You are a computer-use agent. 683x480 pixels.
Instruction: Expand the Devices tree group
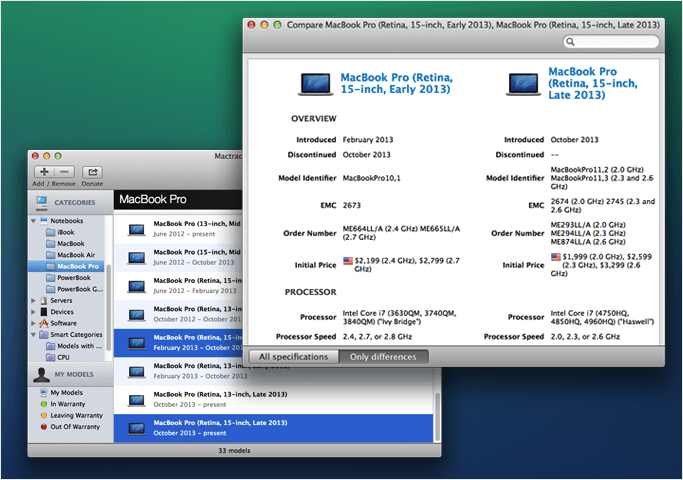point(34,312)
